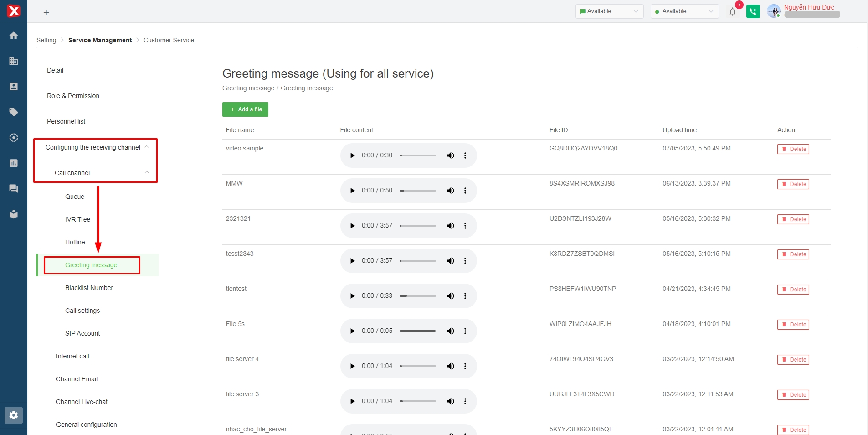Screen dimensions: 868x435
Task: Click the settings gear in sidebar
Action: click(14, 415)
